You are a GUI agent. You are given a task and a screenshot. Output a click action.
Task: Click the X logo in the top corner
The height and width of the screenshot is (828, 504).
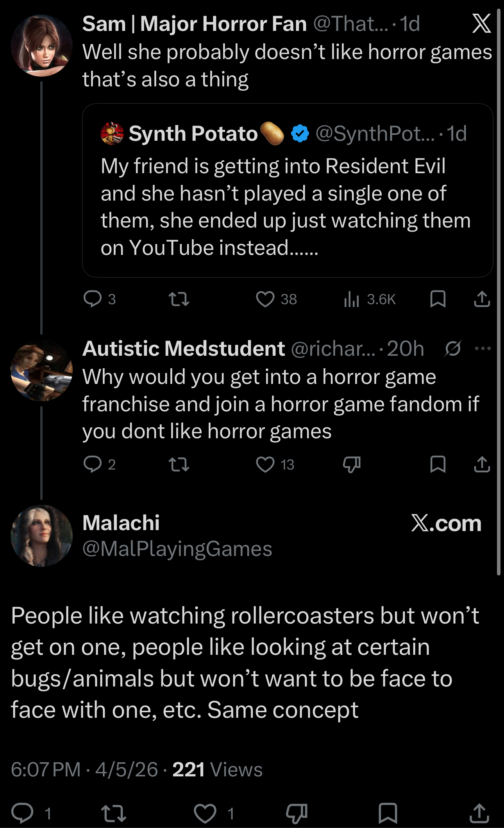coord(481,23)
